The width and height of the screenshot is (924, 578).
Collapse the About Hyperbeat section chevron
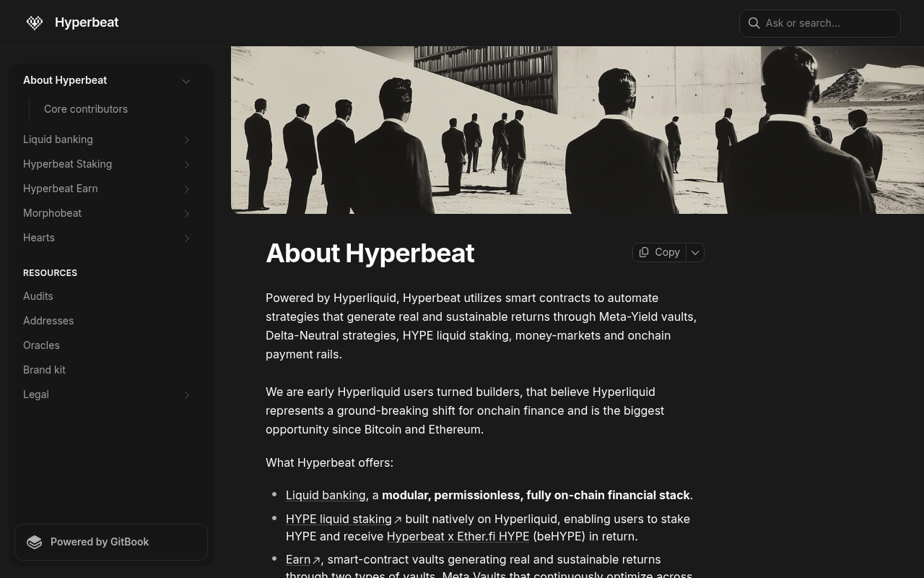(x=186, y=81)
